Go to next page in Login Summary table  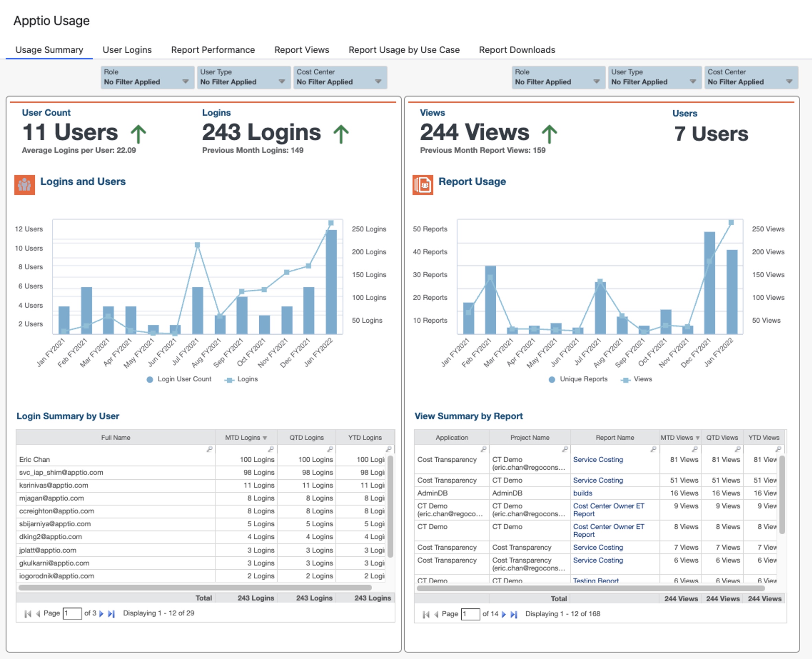pyautogui.click(x=101, y=613)
